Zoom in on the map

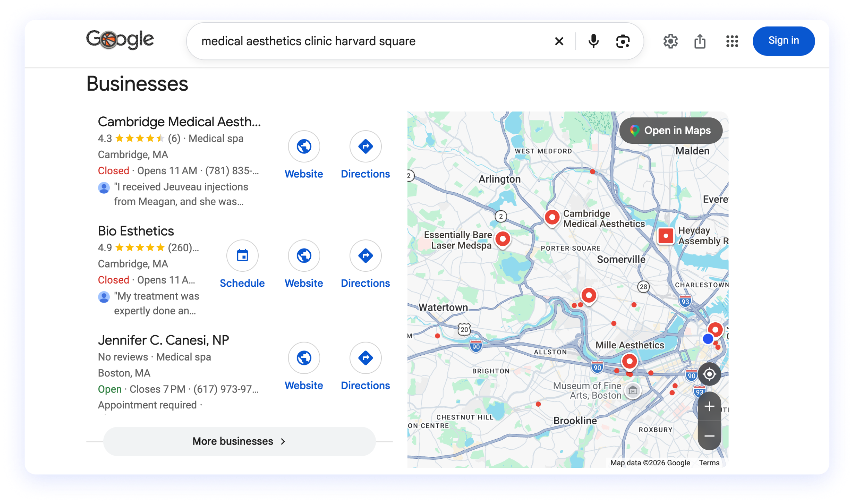click(710, 407)
